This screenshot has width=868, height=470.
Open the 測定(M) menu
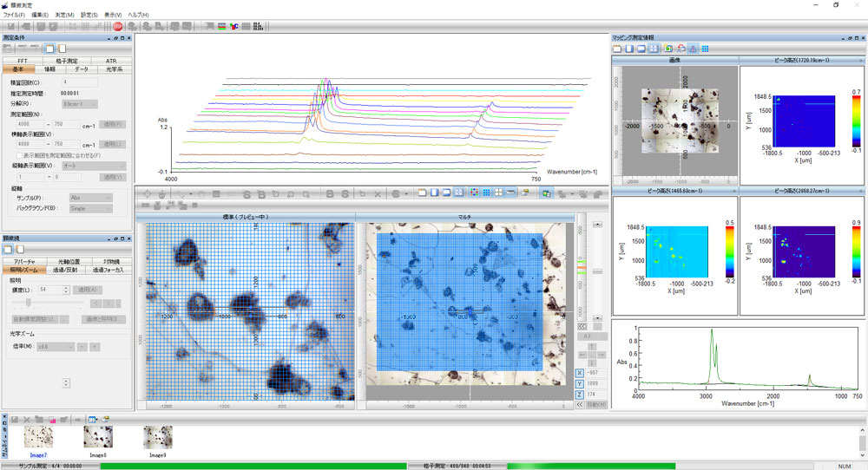click(x=64, y=16)
